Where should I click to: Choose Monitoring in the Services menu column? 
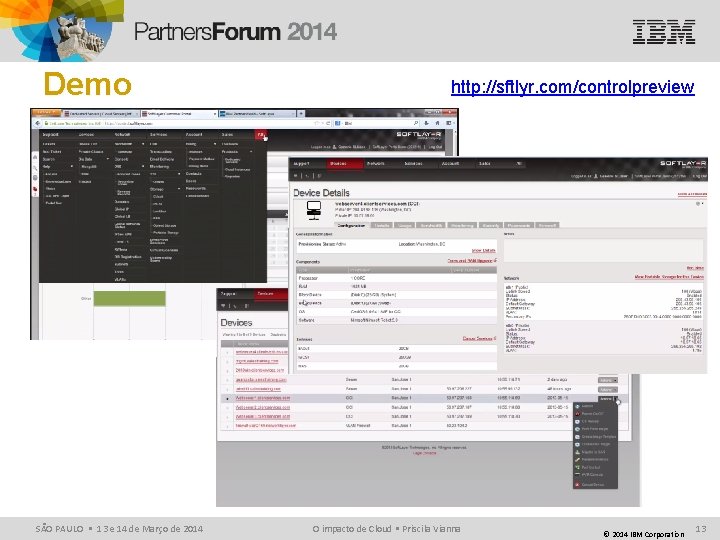tap(159, 166)
